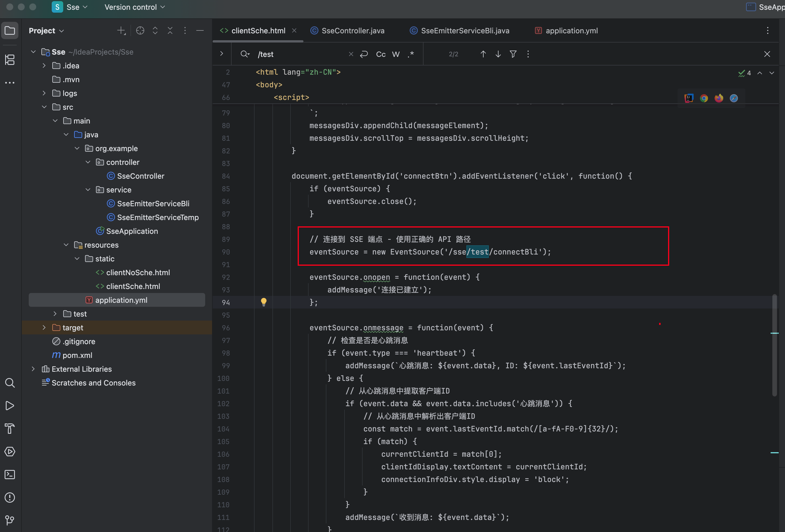Open preview in Chrome browser icon
Image resolution: width=785 pixels, height=532 pixels.
[x=704, y=98]
